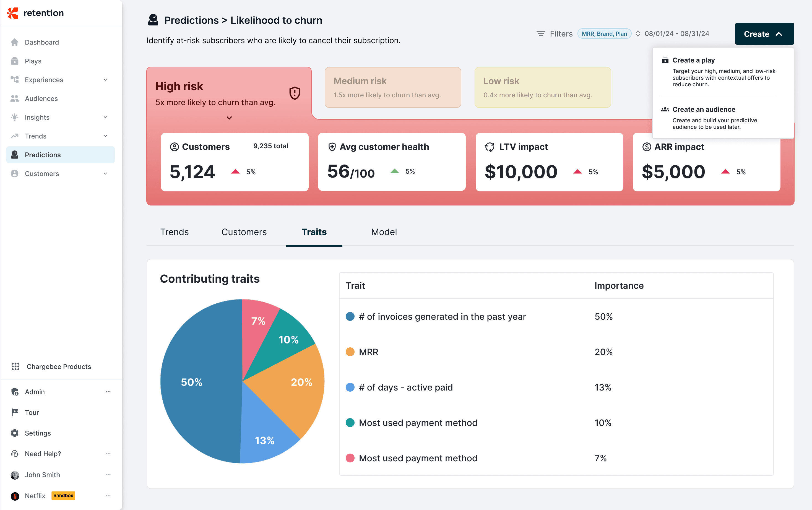Open the Chargebee Products grid icon

pos(15,366)
